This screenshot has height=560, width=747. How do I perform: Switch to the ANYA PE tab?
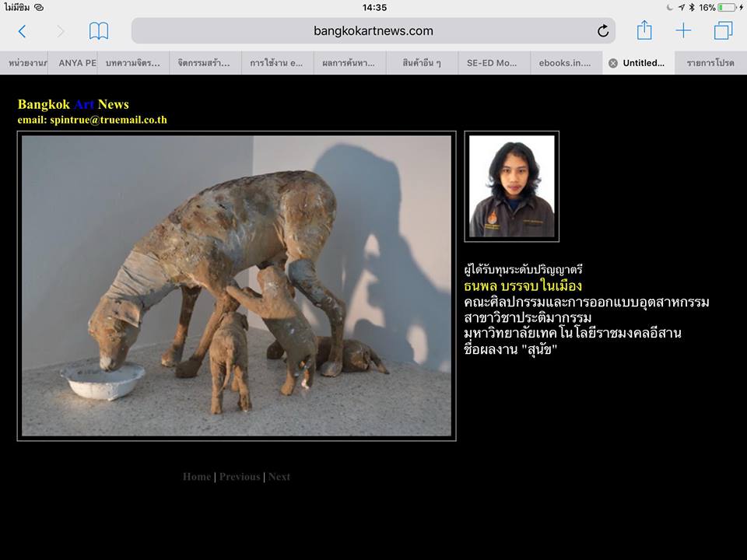pyautogui.click(x=77, y=63)
